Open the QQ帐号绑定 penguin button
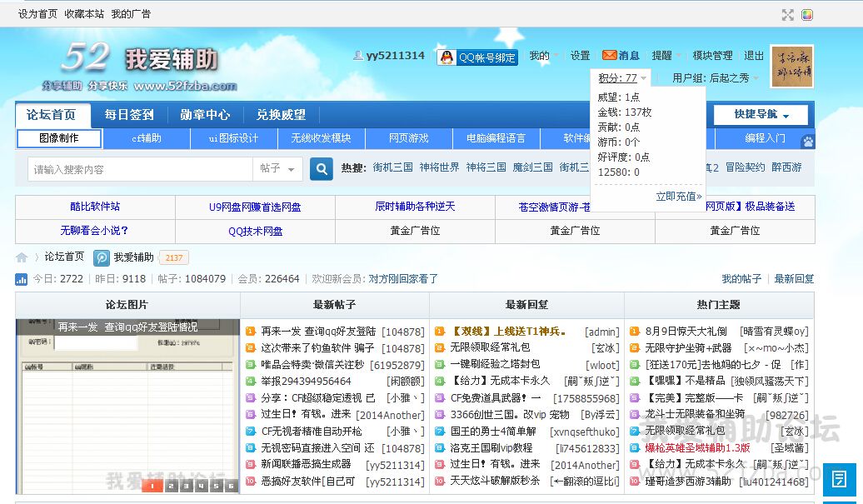This screenshot has height=504, width=863. pos(477,57)
